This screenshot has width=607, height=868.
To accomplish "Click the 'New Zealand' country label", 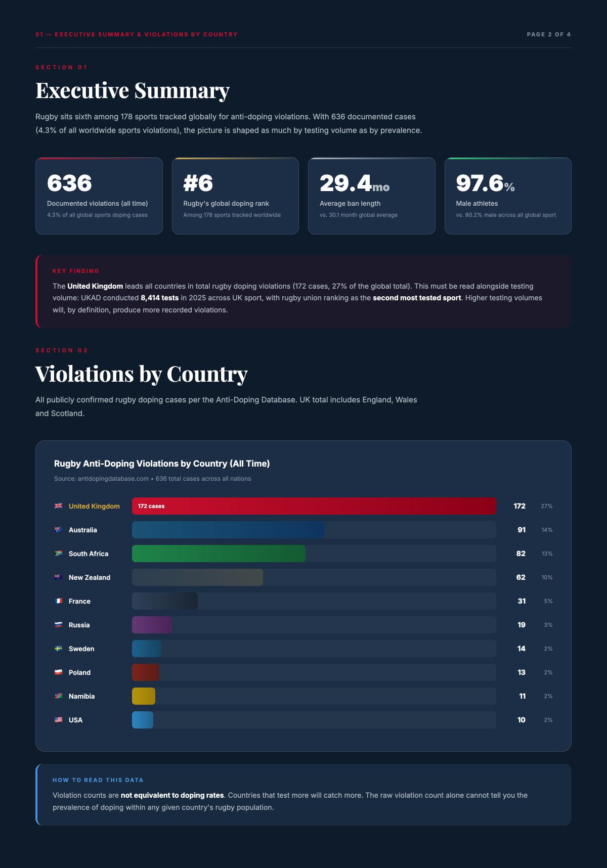I will (x=90, y=577).
